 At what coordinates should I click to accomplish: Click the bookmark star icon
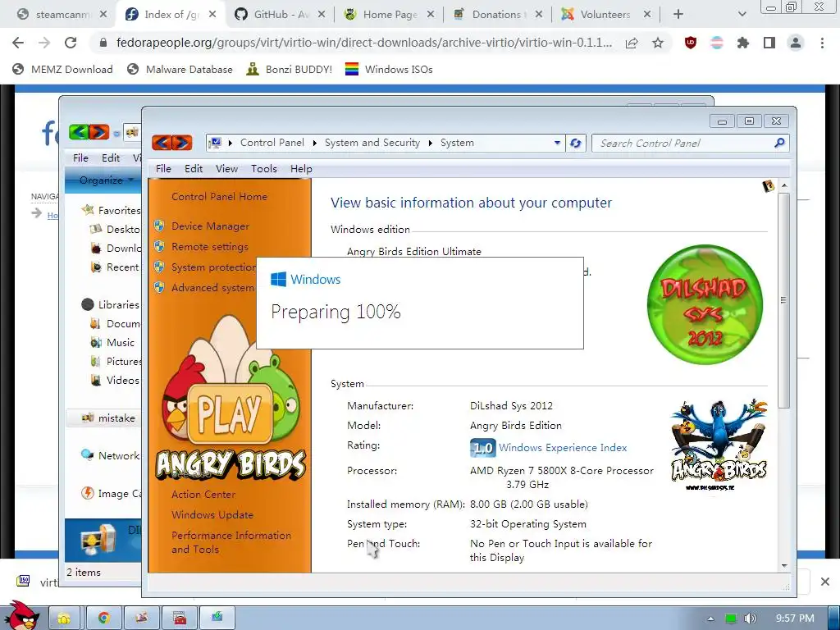click(658, 43)
